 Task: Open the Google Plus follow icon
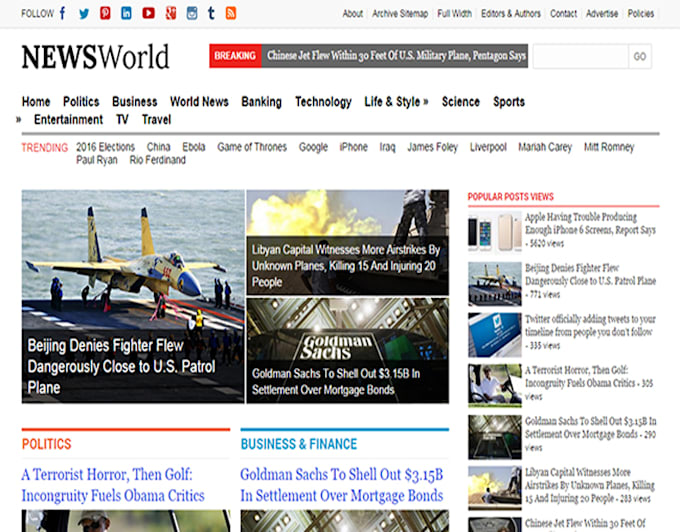(x=171, y=13)
